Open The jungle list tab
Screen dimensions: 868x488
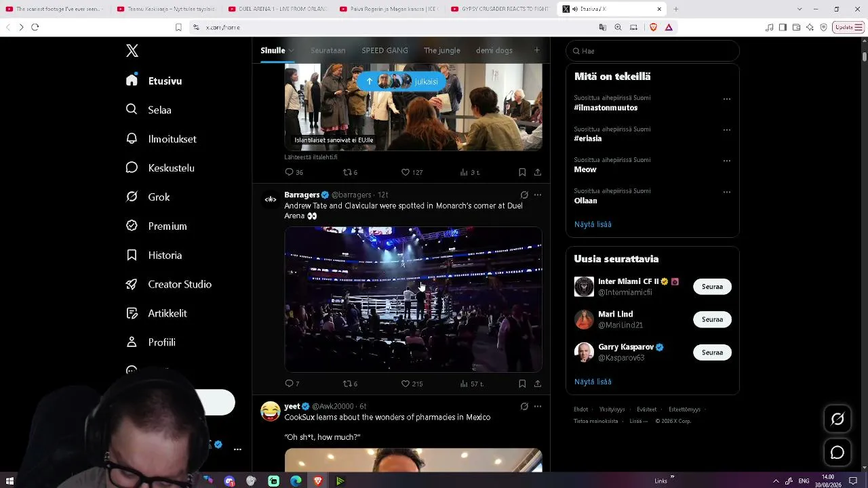click(x=442, y=50)
